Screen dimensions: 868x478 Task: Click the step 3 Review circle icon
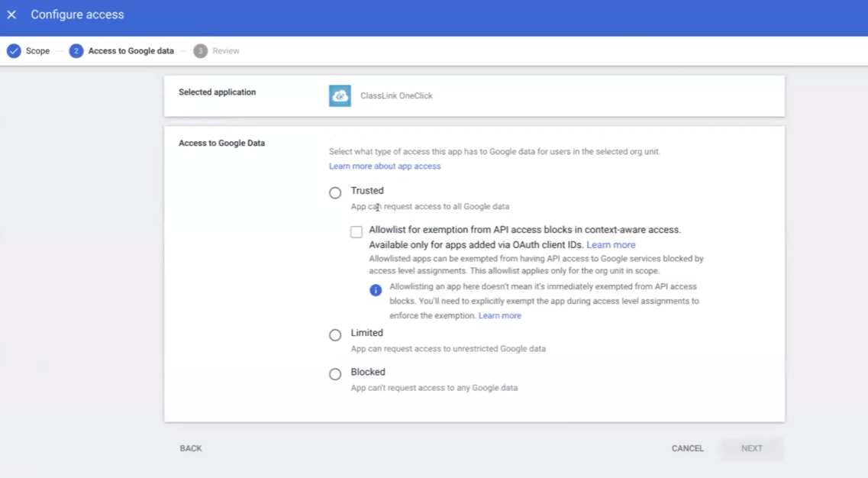coord(200,51)
